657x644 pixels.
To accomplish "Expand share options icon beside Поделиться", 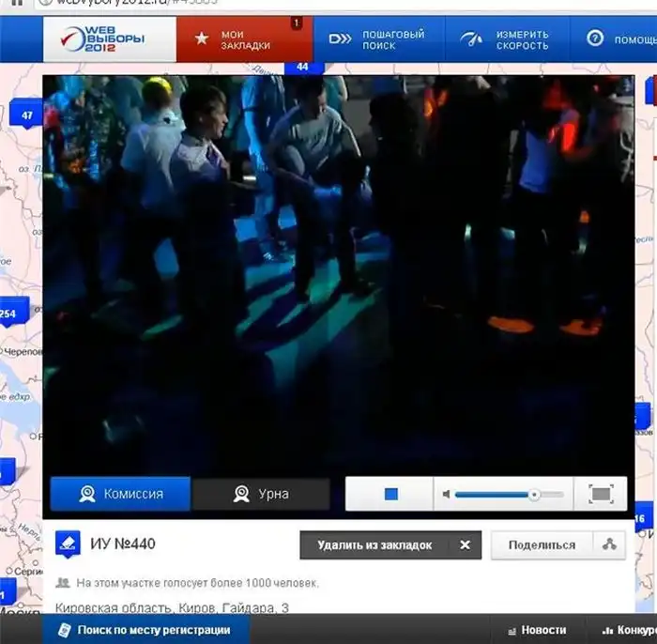I will pyautogui.click(x=609, y=544).
